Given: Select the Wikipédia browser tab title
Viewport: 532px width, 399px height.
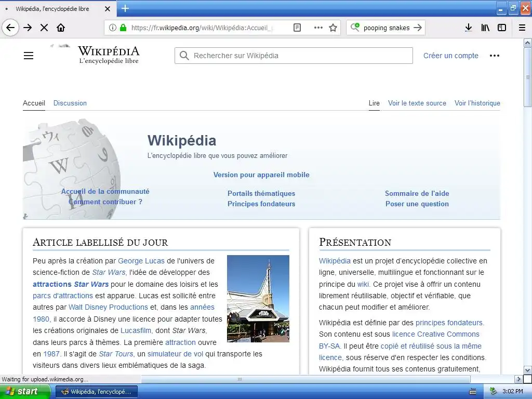Looking at the screenshot, I should pyautogui.click(x=52, y=9).
